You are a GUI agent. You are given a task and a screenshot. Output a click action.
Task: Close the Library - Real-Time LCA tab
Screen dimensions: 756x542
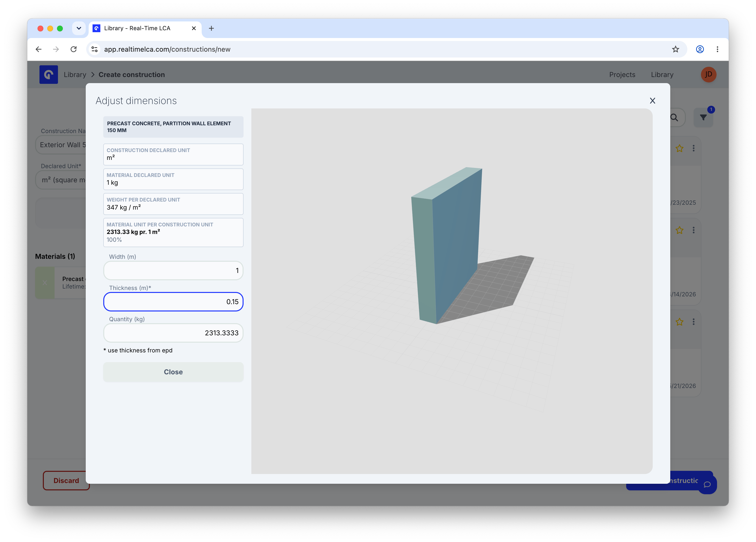point(194,28)
